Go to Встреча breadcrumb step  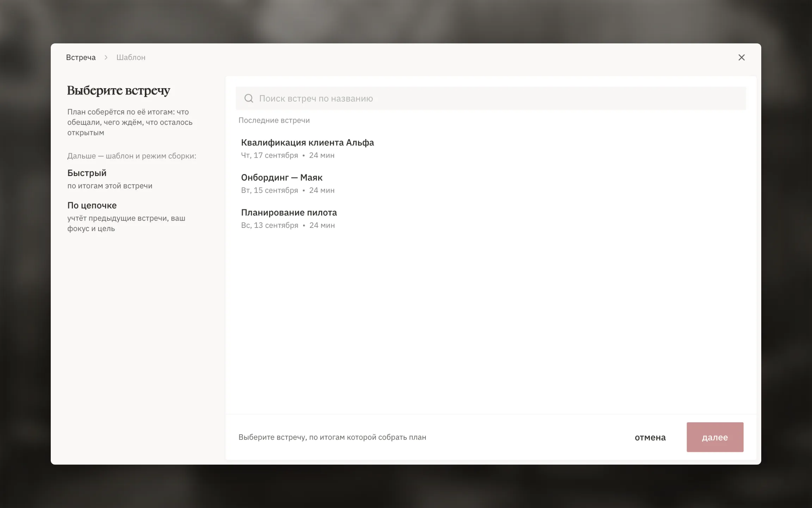[81, 58]
